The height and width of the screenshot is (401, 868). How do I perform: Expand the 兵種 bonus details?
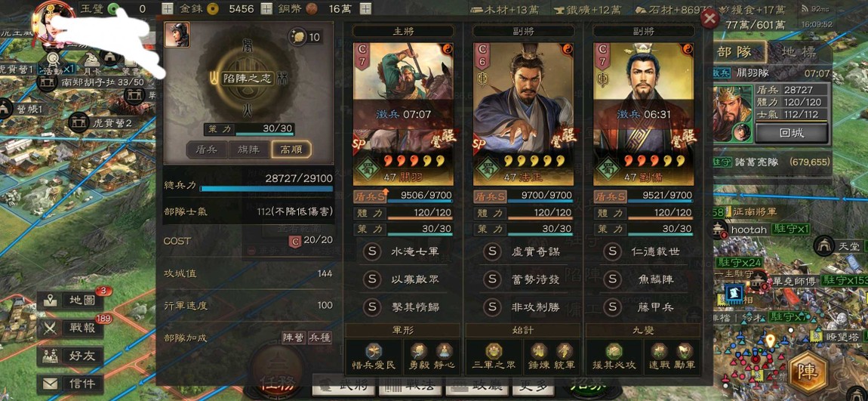(320, 338)
